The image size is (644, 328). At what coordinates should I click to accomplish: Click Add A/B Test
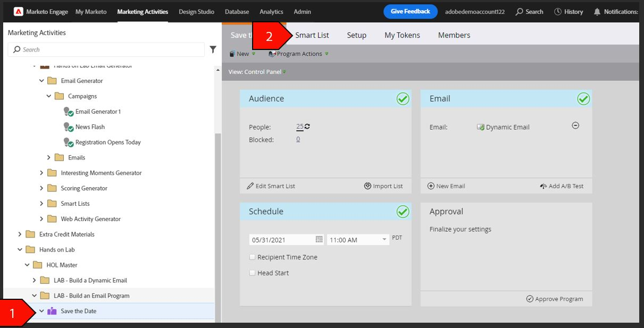(562, 186)
